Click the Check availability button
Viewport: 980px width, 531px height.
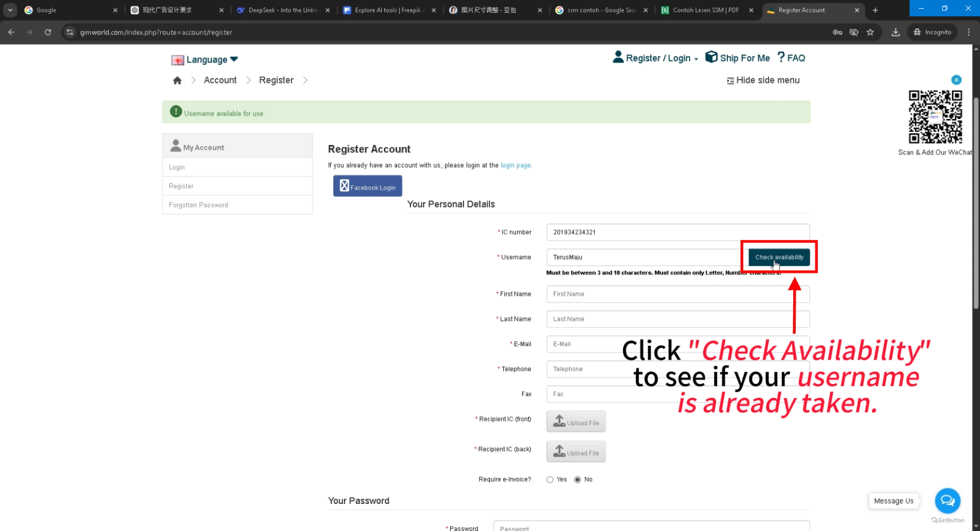point(779,257)
